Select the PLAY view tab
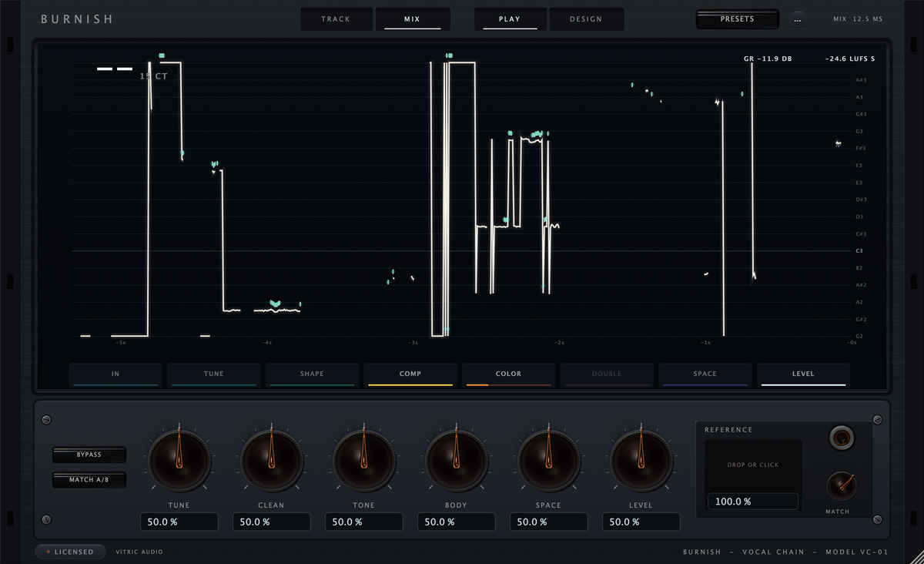Viewport: 924px width, 564px height. click(510, 19)
